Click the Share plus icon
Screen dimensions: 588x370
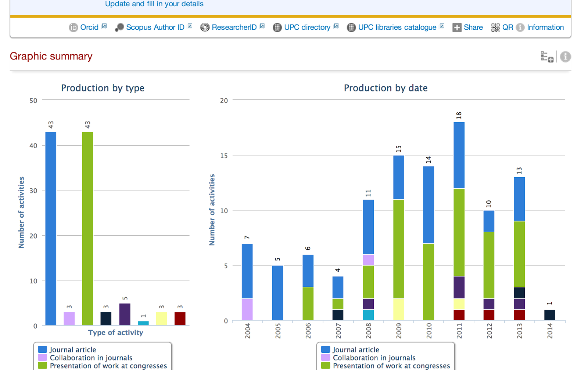457,28
